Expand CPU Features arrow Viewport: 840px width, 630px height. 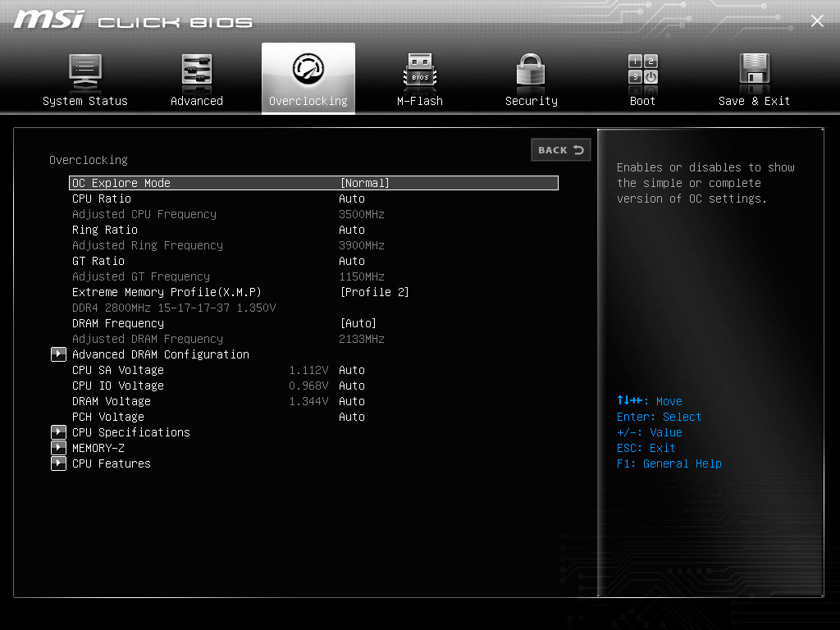click(58, 463)
